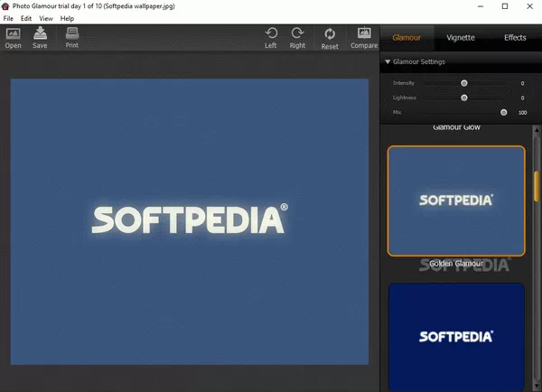Open the Edit menu
542x392 pixels.
coord(26,18)
